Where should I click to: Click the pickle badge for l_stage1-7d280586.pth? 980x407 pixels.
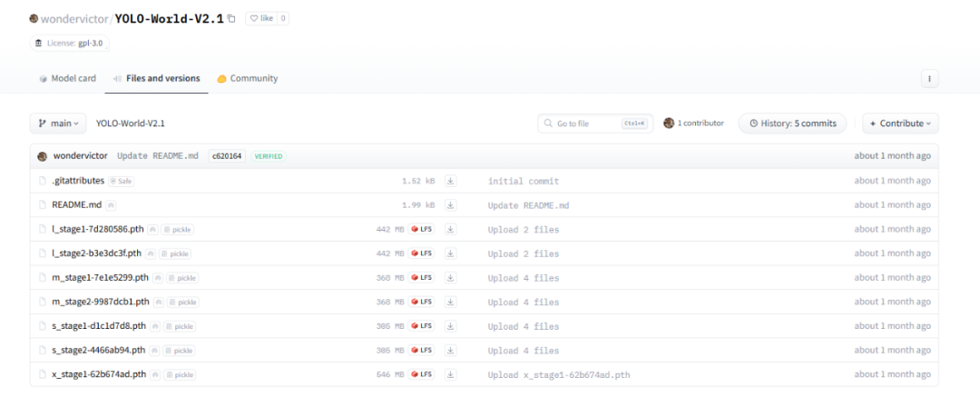(178, 230)
